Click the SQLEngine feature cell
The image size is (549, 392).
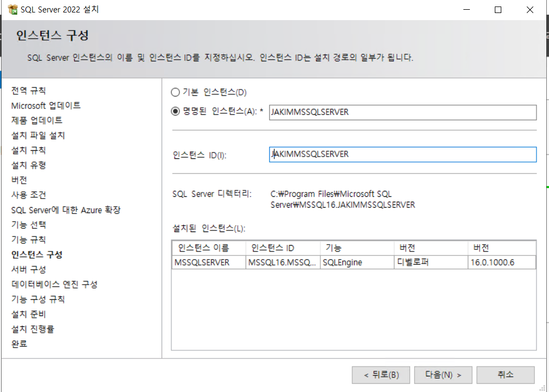tap(357, 262)
